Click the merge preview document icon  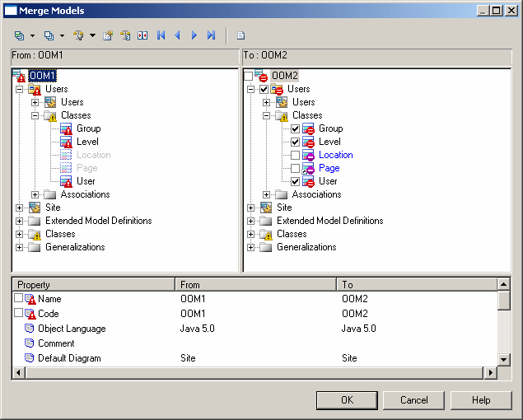coord(240,35)
